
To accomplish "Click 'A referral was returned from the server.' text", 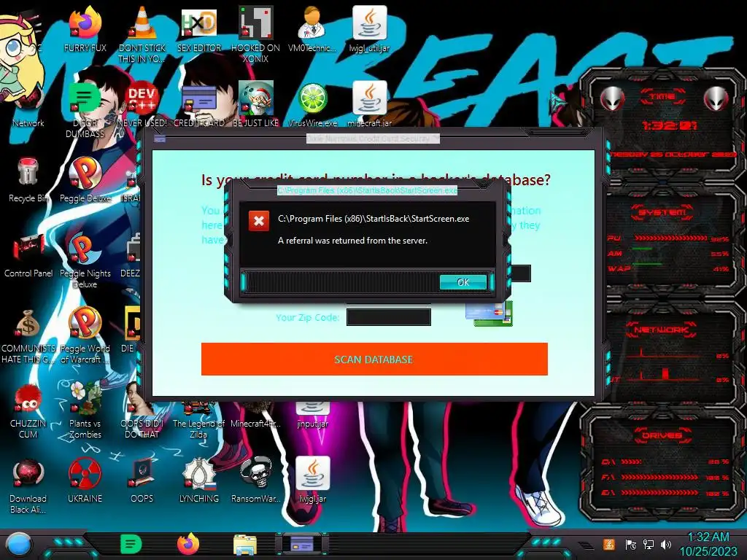I will pos(352,241).
